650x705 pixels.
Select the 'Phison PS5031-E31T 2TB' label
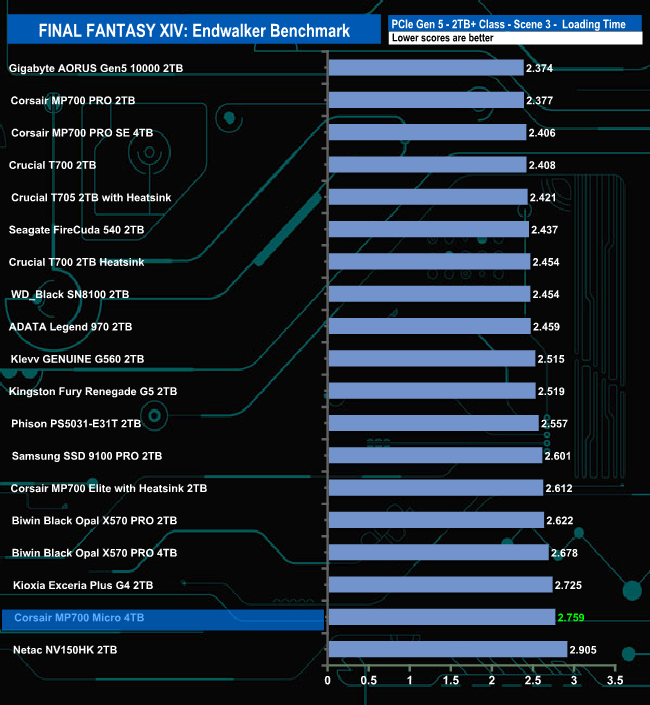click(76, 424)
